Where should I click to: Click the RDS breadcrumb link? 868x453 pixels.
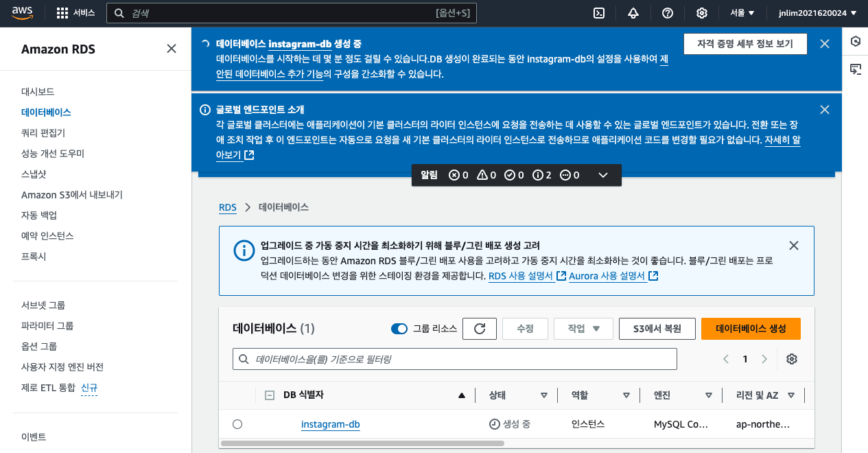click(x=228, y=207)
